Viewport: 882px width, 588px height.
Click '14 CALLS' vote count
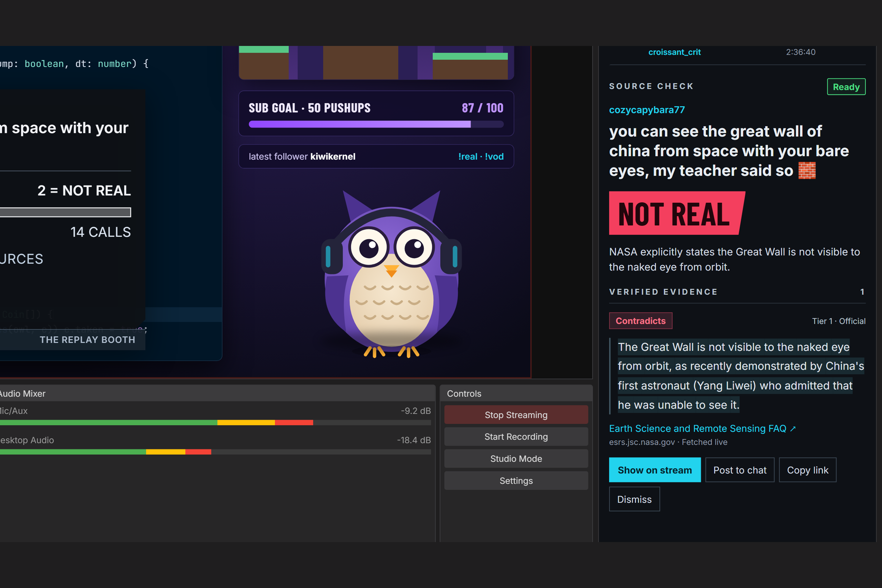pyautogui.click(x=100, y=232)
